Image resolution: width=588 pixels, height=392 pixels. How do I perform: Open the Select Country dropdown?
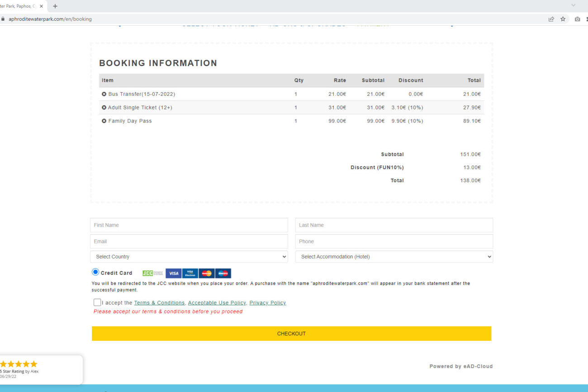[189, 257]
